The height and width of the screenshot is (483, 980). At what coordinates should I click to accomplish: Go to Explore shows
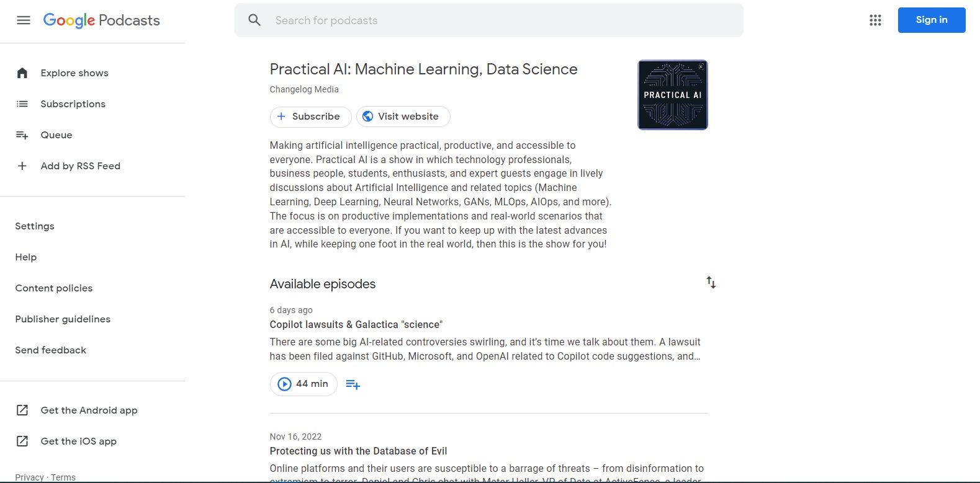(74, 73)
